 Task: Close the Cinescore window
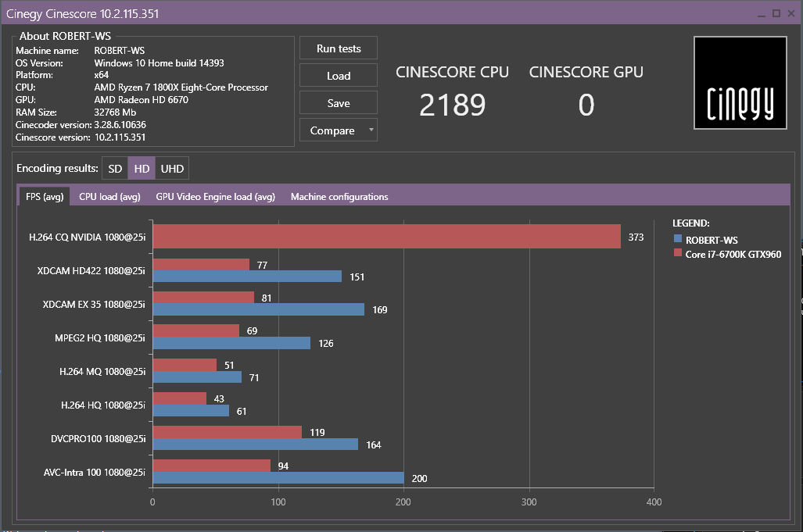[x=791, y=14]
